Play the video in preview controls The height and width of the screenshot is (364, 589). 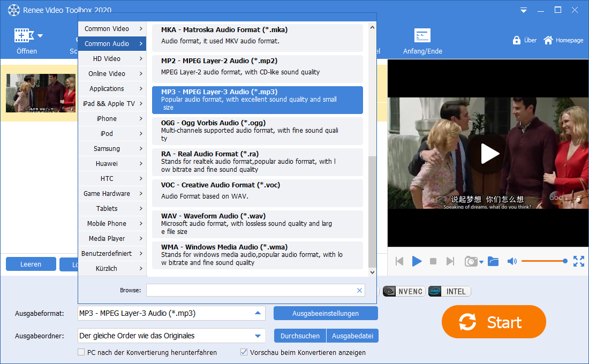[x=417, y=261]
